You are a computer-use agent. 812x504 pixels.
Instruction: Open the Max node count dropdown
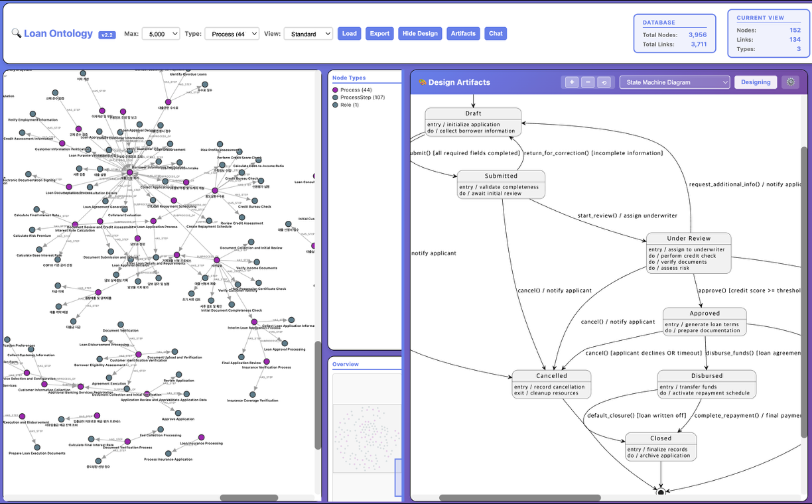pyautogui.click(x=161, y=34)
